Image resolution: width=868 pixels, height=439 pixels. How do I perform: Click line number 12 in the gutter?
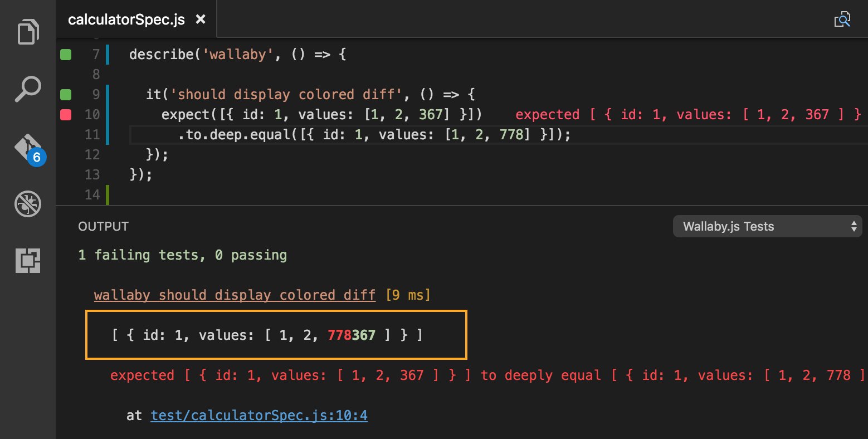tap(92, 155)
